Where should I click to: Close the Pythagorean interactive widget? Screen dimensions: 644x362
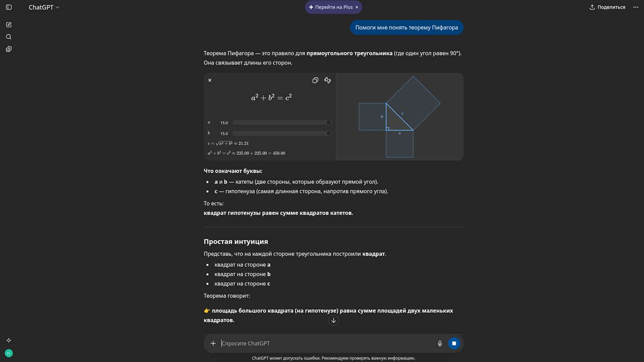(210, 80)
